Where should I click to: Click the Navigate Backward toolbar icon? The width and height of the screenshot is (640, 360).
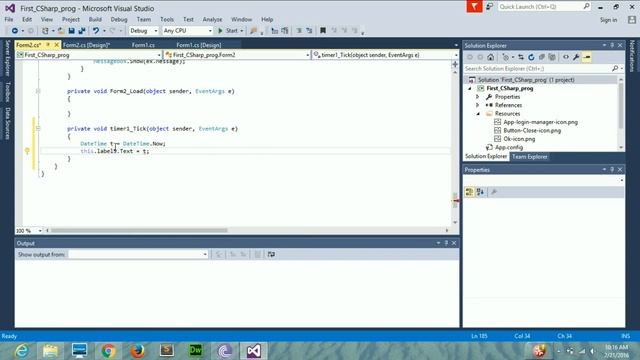(x=15, y=31)
